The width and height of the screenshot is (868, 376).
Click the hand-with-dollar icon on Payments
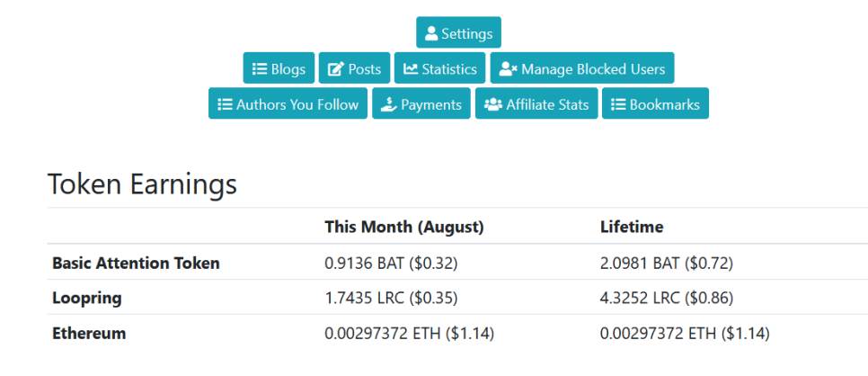click(x=390, y=104)
